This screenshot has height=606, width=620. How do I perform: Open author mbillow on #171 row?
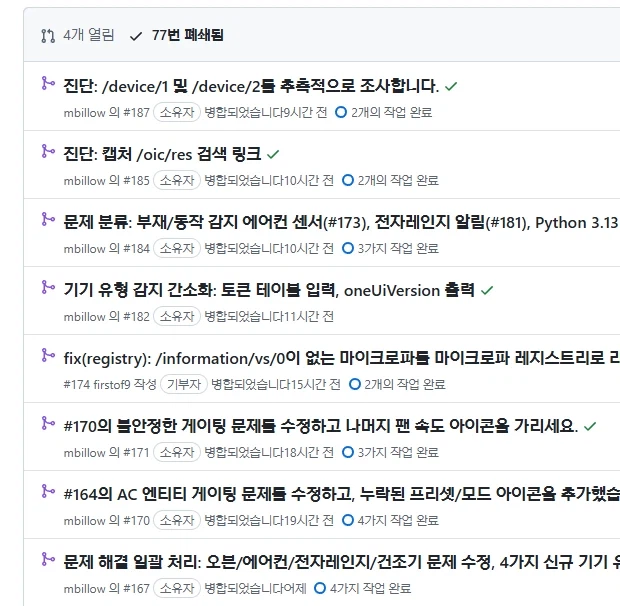pos(85,453)
